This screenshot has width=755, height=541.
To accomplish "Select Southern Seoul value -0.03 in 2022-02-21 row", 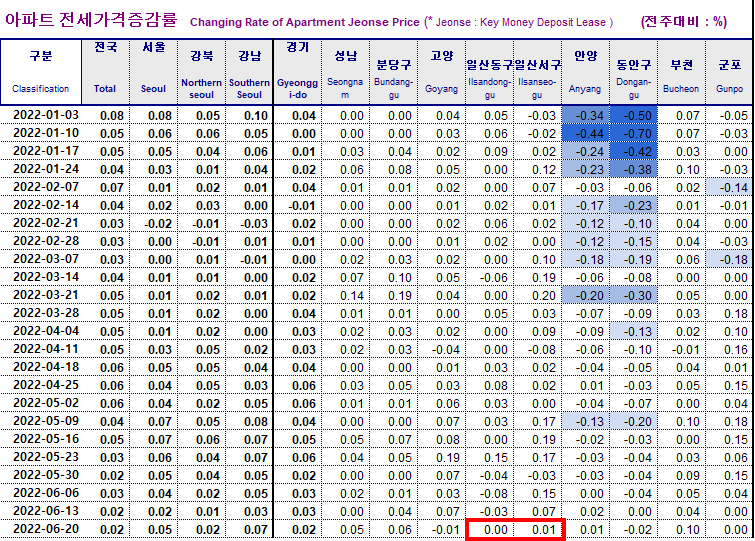I will (253, 224).
